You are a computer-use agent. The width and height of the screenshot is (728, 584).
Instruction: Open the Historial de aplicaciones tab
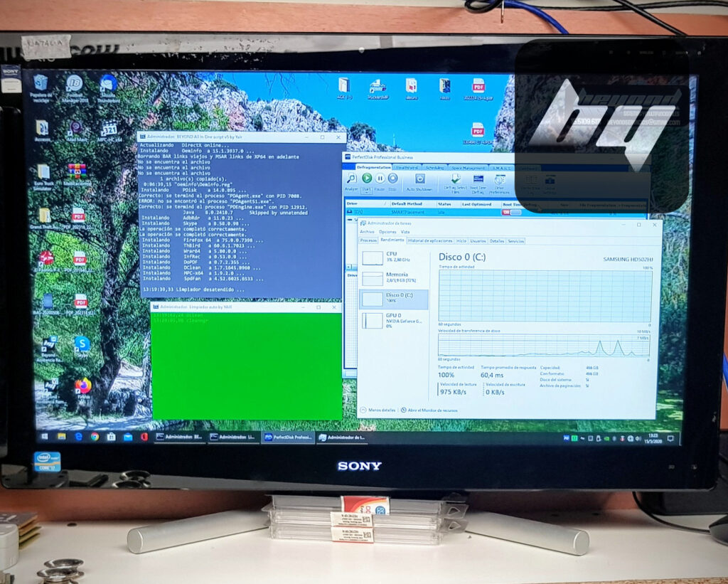(430, 240)
